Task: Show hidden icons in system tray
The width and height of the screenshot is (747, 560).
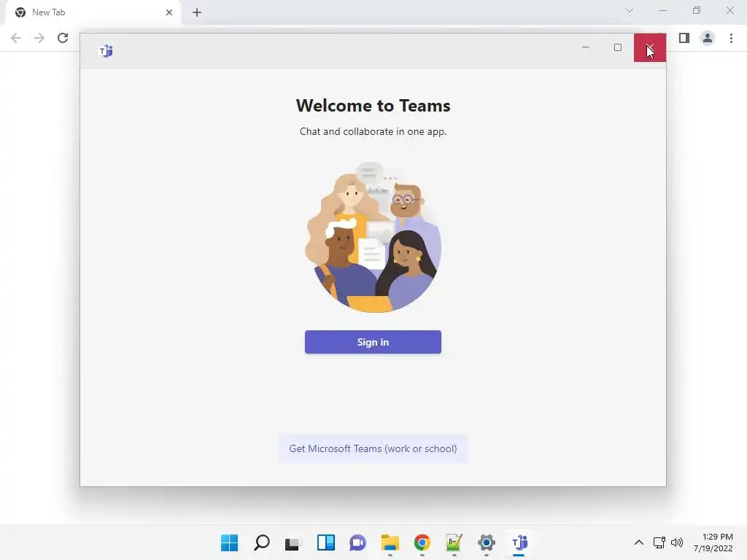Action: point(639,542)
